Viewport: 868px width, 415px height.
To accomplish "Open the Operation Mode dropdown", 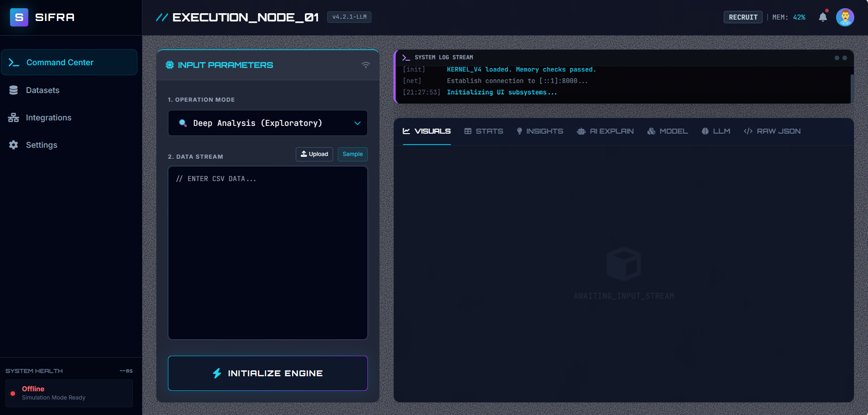I will [x=267, y=123].
